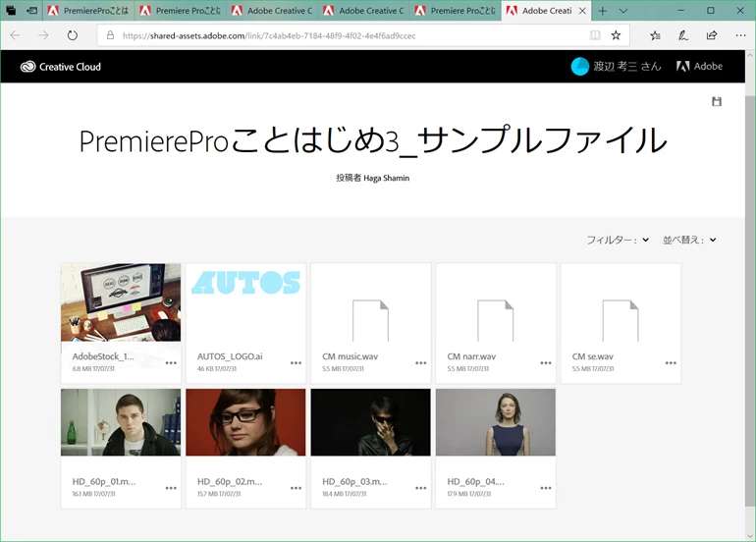Switch to second tab titled Premiere Proことに
This screenshot has width=756, height=542.
pyautogui.click(x=181, y=11)
